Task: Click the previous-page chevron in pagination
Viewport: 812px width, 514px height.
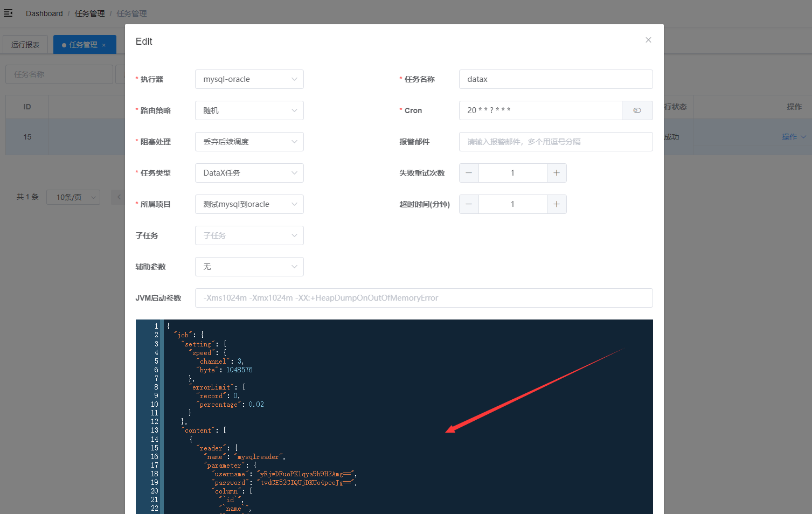Action: pos(118,197)
